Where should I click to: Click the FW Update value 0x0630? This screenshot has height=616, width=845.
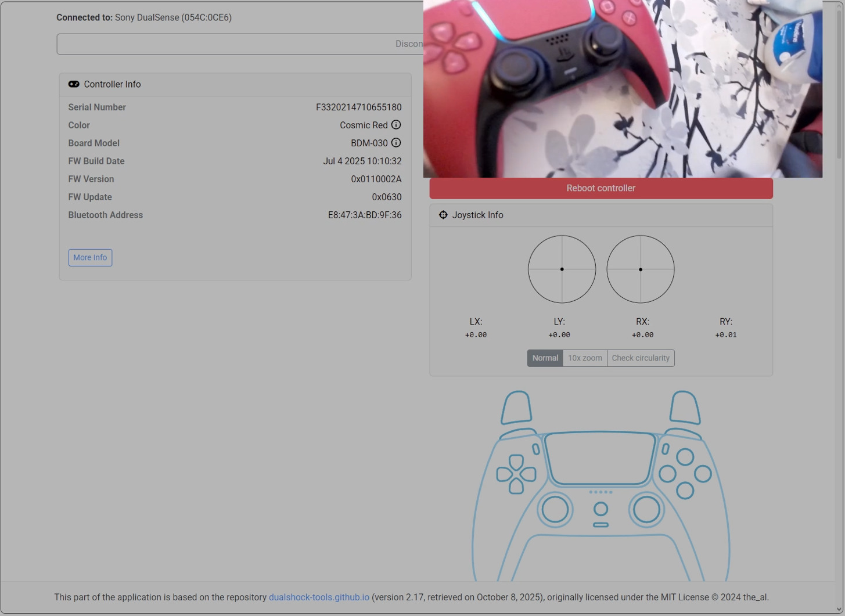coord(387,197)
